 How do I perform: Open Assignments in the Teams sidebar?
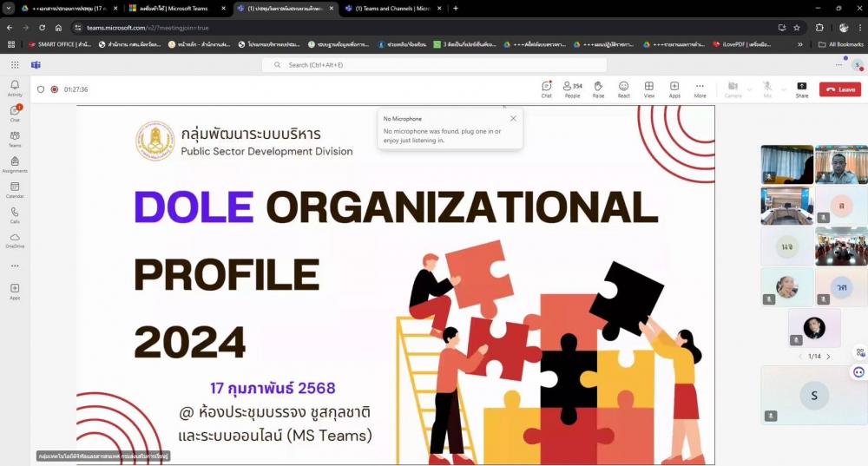point(15,164)
